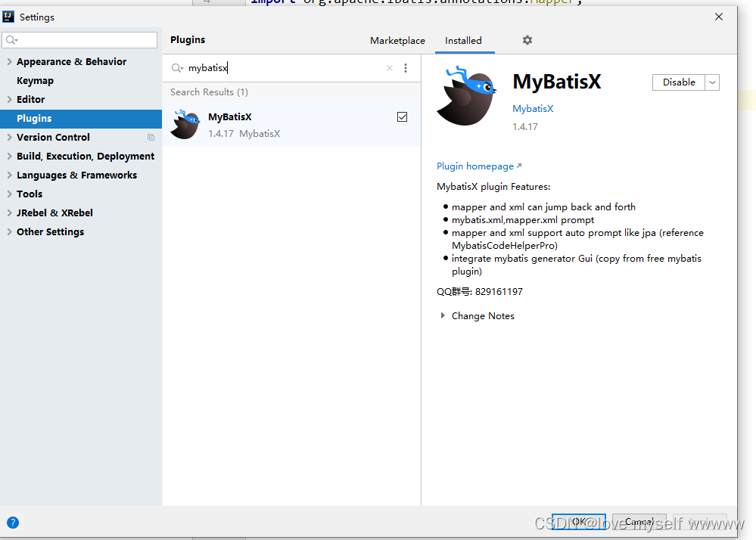Click the MyBatisX bird icon in results list
This screenshot has height=540, width=756.
click(x=185, y=124)
